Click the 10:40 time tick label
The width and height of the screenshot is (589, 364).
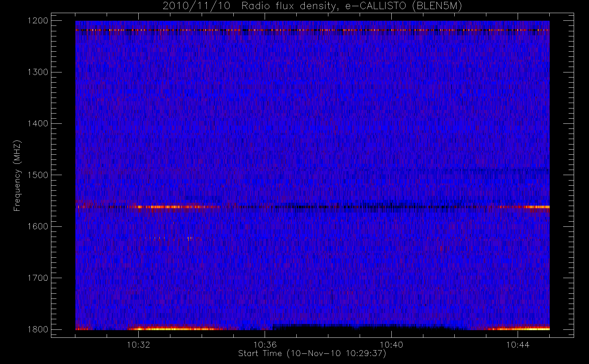point(391,345)
